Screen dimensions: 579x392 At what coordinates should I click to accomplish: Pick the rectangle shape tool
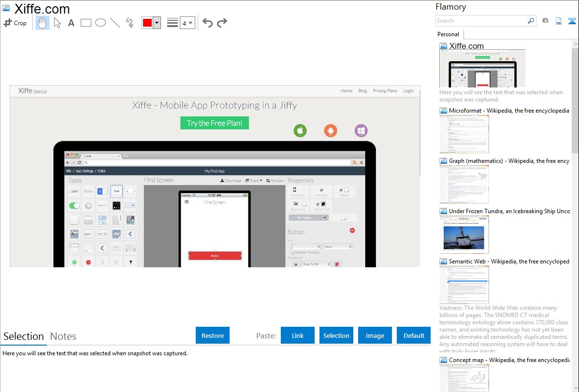[86, 23]
